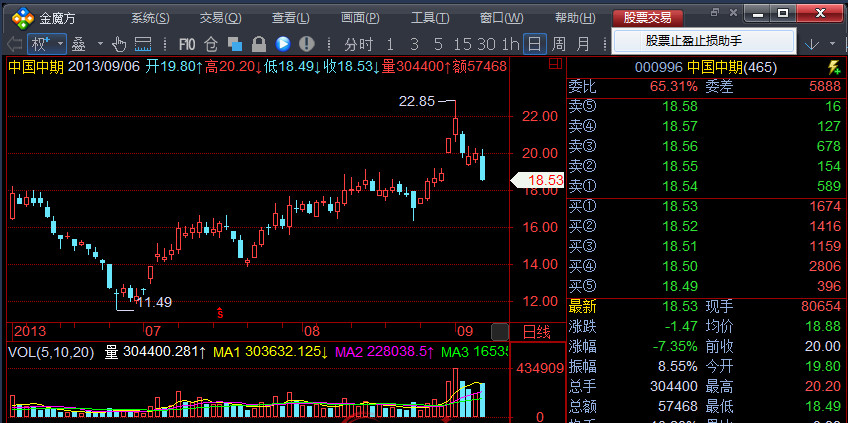Select the 5-minute period

click(438, 44)
